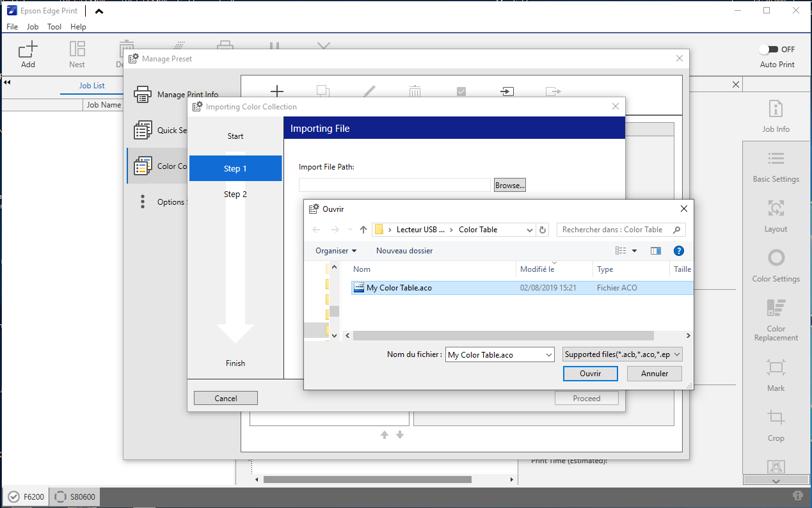Click the import arrow icon in Manage Preset
The width and height of the screenshot is (812, 508).
[507, 91]
